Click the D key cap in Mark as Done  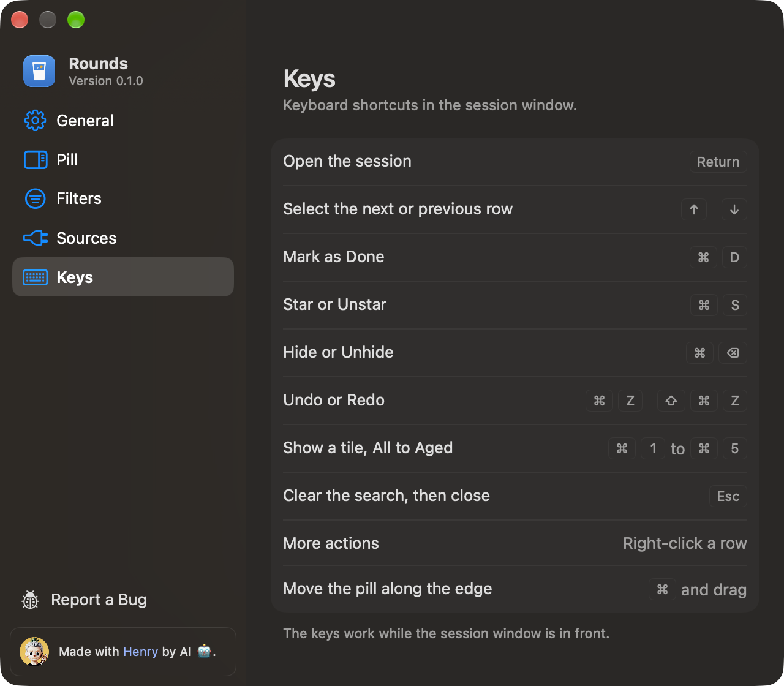tap(734, 257)
